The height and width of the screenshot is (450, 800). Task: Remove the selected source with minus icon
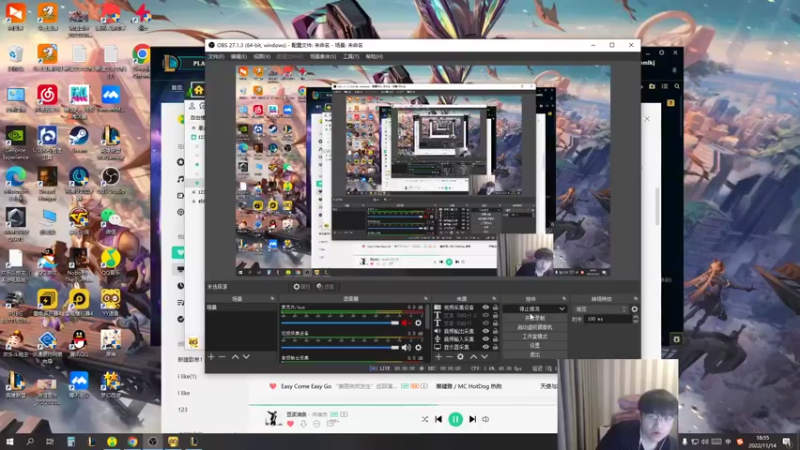pyautogui.click(x=449, y=357)
